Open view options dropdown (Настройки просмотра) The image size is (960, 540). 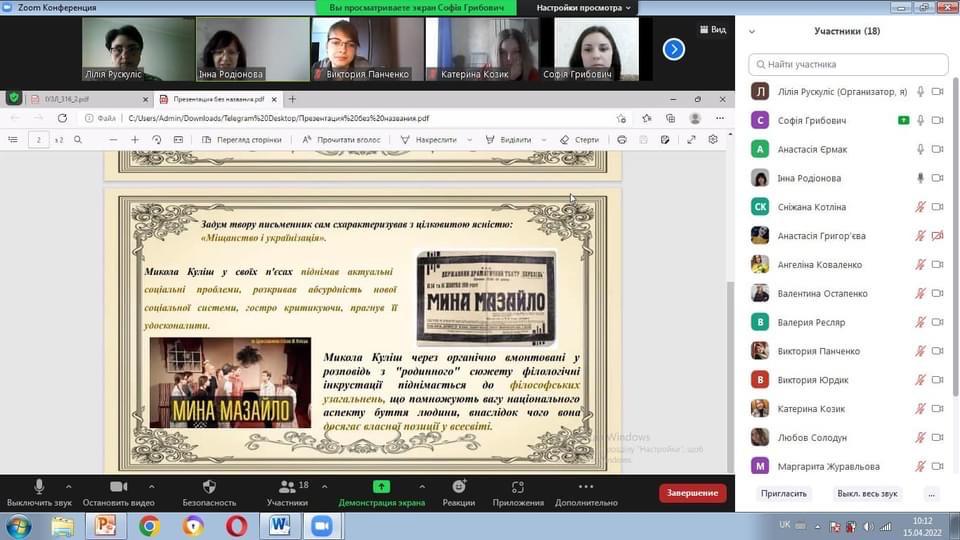coord(585,8)
